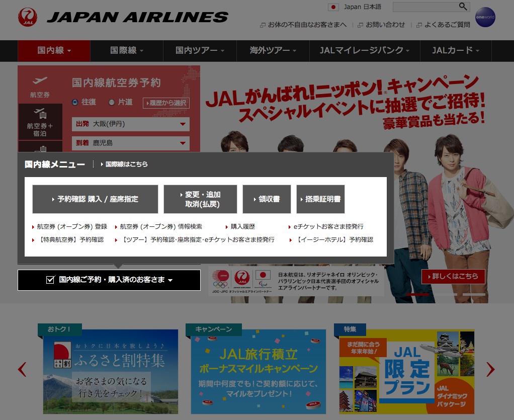Select the first red slideshow indicator
Image resolution: width=514 pixels, height=420 pixels.
point(417,294)
